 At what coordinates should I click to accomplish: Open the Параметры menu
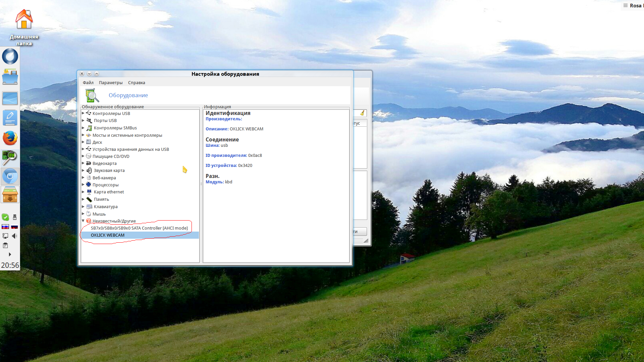point(111,82)
